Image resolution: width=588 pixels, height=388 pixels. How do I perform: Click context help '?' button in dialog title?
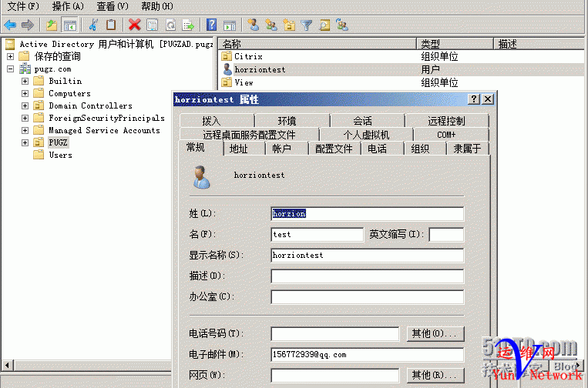tap(474, 99)
